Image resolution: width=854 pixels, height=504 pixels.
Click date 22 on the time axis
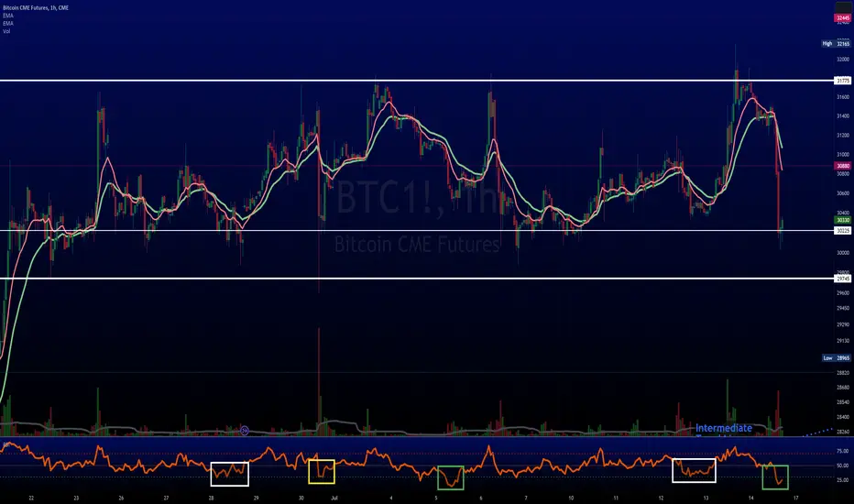pyautogui.click(x=31, y=498)
